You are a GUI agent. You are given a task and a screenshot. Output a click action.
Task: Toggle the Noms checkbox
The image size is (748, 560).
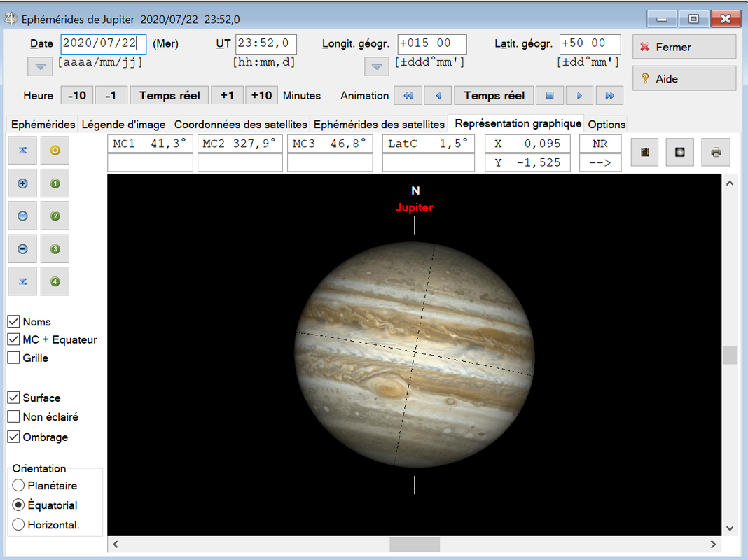[x=13, y=322]
